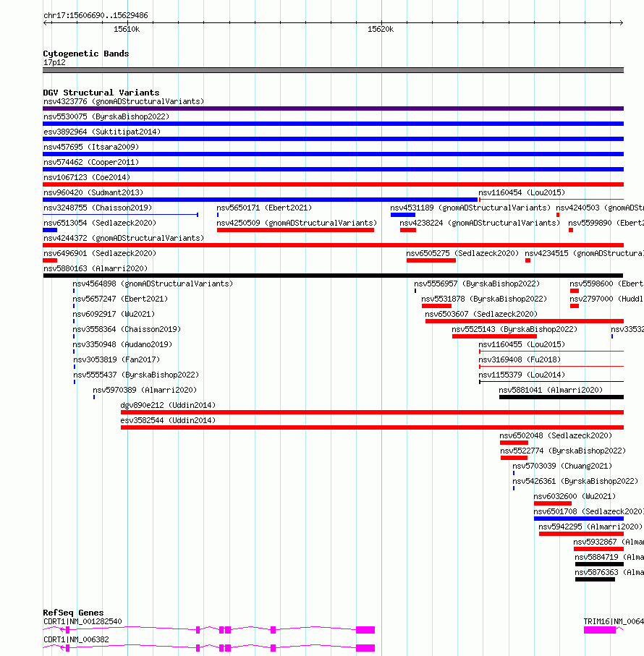This screenshot has height=656, width=644.
Task: Open nsv5556957 ByrskaBishop2022 variant
Action: [477, 284]
